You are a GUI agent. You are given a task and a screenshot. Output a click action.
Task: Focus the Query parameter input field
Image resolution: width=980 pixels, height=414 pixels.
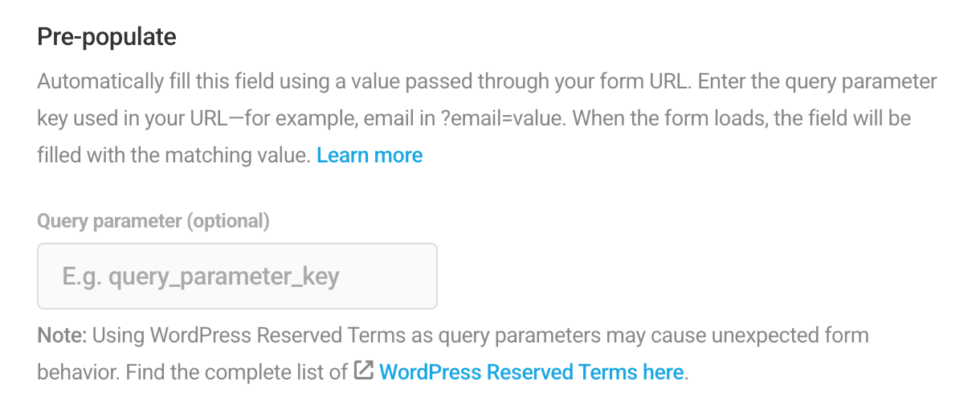tap(237, 277)
